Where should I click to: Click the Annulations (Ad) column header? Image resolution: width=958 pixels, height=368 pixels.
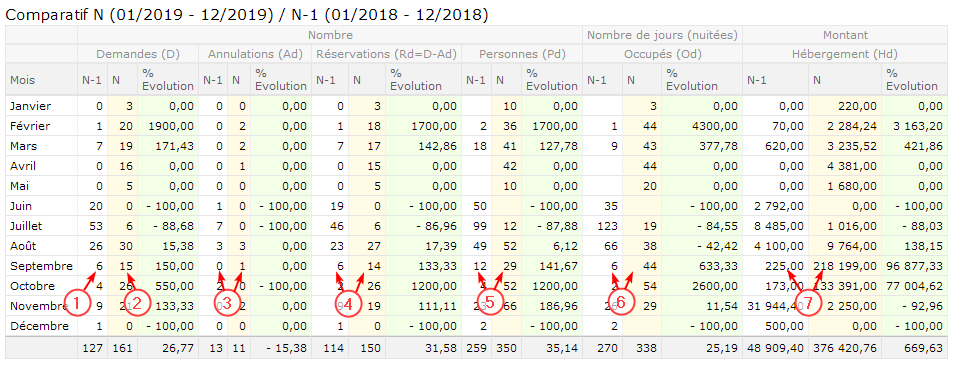coord(255,54)
